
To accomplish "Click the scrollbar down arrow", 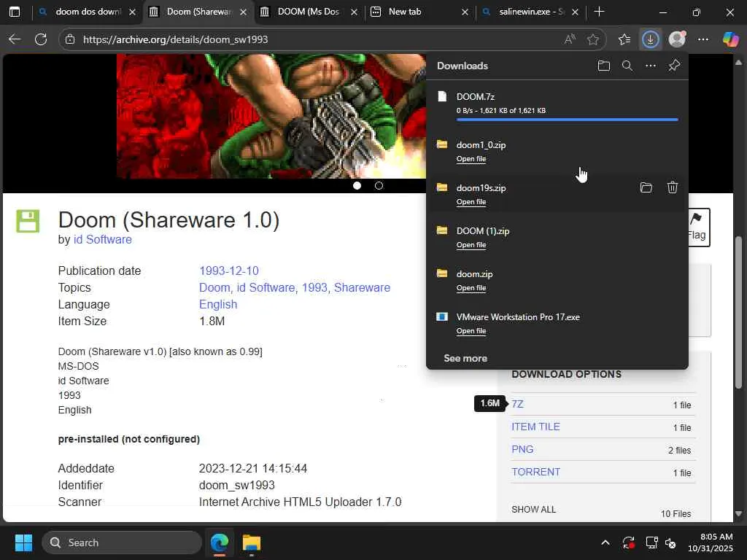I will (738, 514).
